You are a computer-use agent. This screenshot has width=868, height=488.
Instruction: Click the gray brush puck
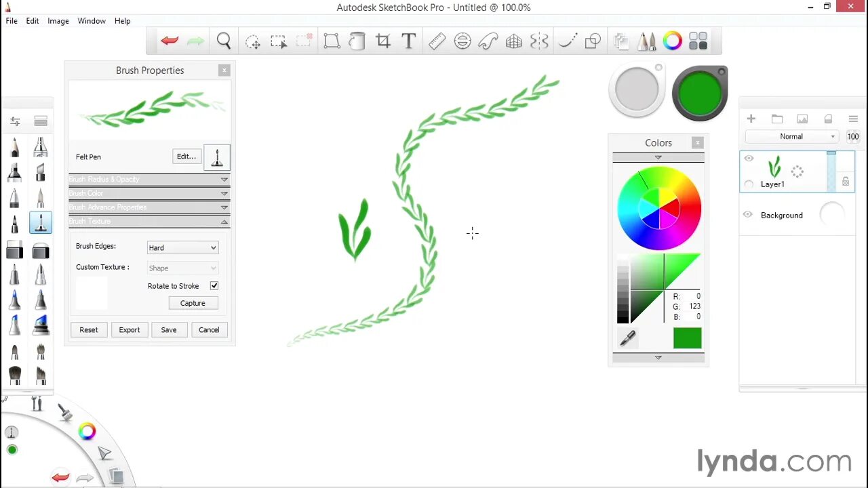[637, 89]
